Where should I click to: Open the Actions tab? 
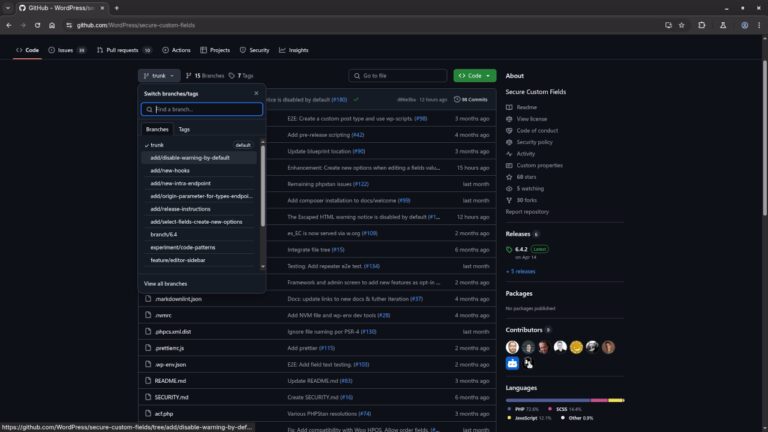click(176, 50)
